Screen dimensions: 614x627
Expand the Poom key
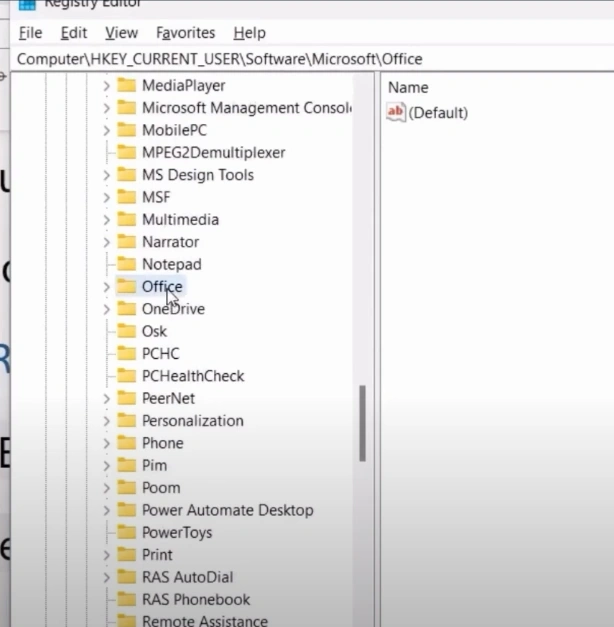106,488
